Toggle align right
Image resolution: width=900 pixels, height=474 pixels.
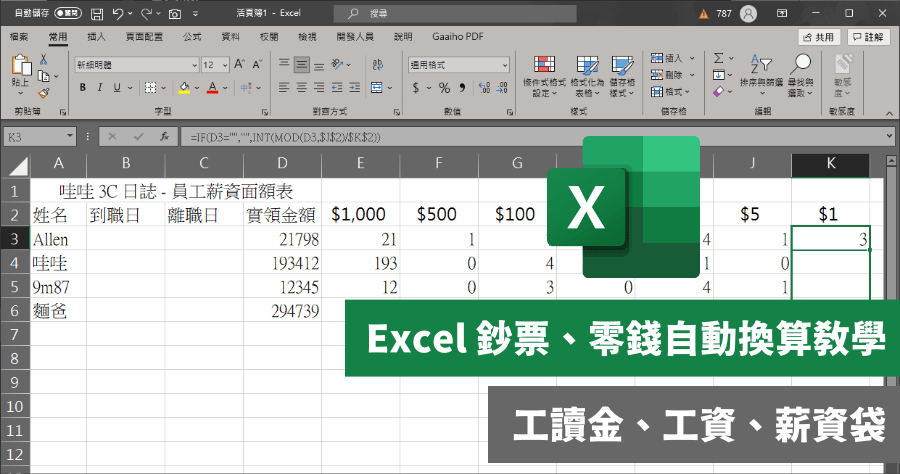tap(319, 87)
